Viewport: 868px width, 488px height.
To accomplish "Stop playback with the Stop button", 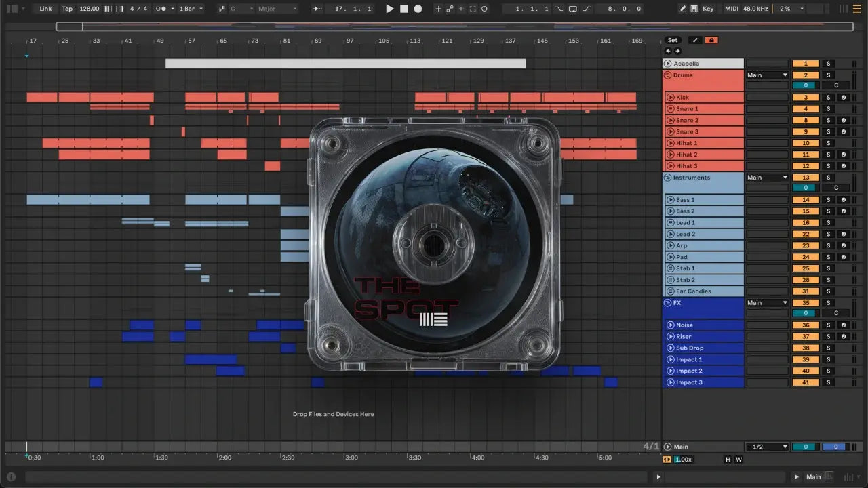I will [x=403, y=9].
